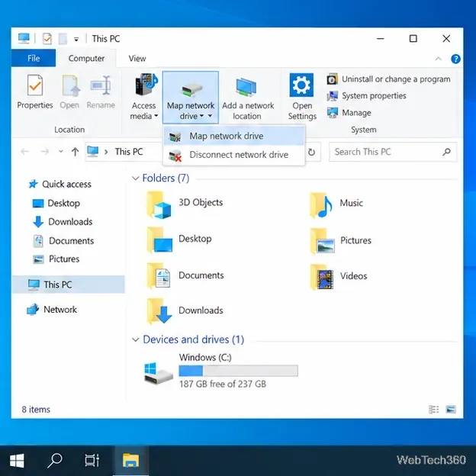Click the Forward navigation arrow
The height and width of the screenshot is (476, 476).
pos(44,152)
